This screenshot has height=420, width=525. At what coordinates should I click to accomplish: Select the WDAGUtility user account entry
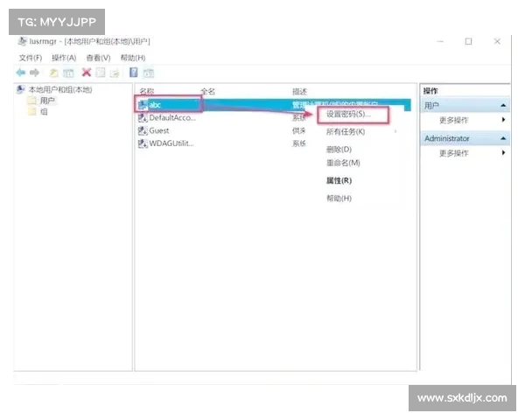point(171,143)
